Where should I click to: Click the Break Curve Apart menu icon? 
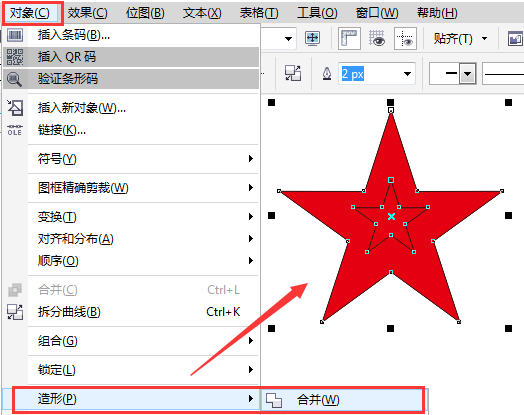coord(15,312)
